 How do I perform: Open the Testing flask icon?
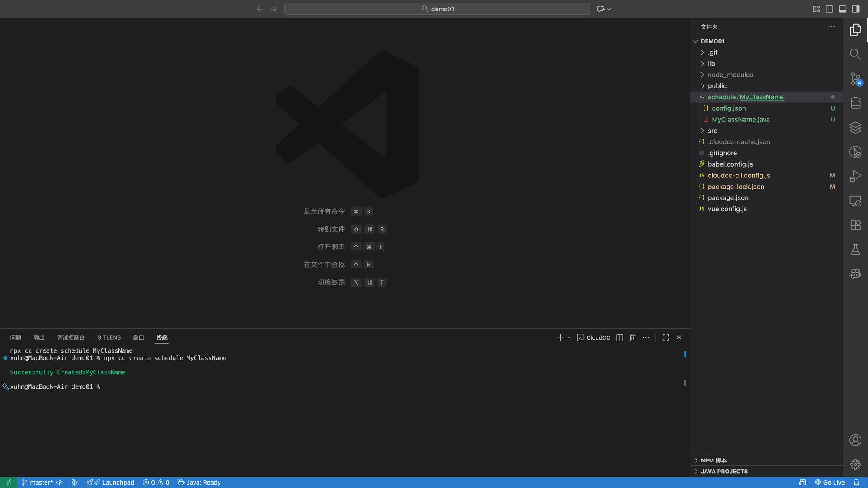point(855,249)
